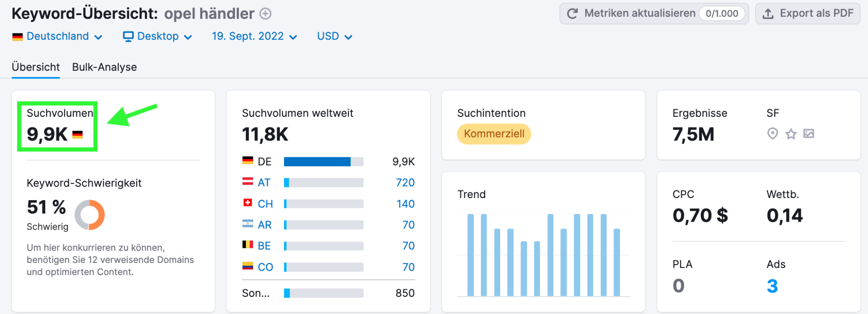Click the Ads count 3 link
Screen dimensions: 868x314
coord(772,286)
